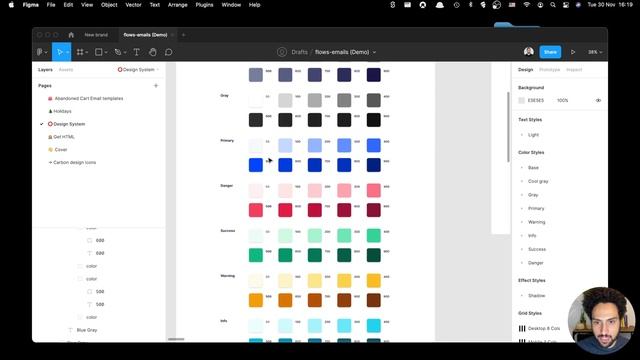Open the Frame tool dropdown arrow

(87, 53)
